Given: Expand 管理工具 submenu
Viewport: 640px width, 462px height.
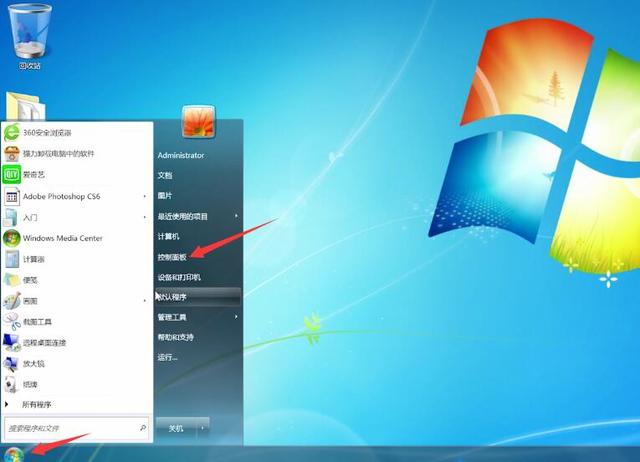Looking at the screenshot, I should click(x=236, y=317).
